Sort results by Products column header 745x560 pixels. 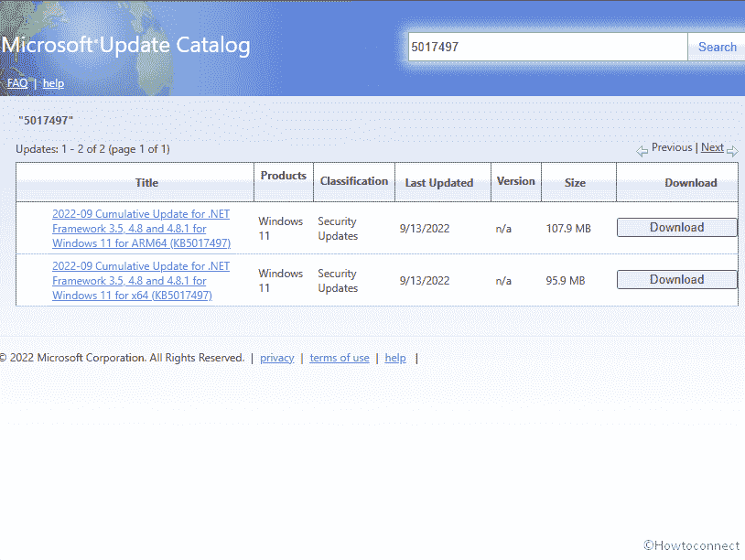[x=283, y=176]
